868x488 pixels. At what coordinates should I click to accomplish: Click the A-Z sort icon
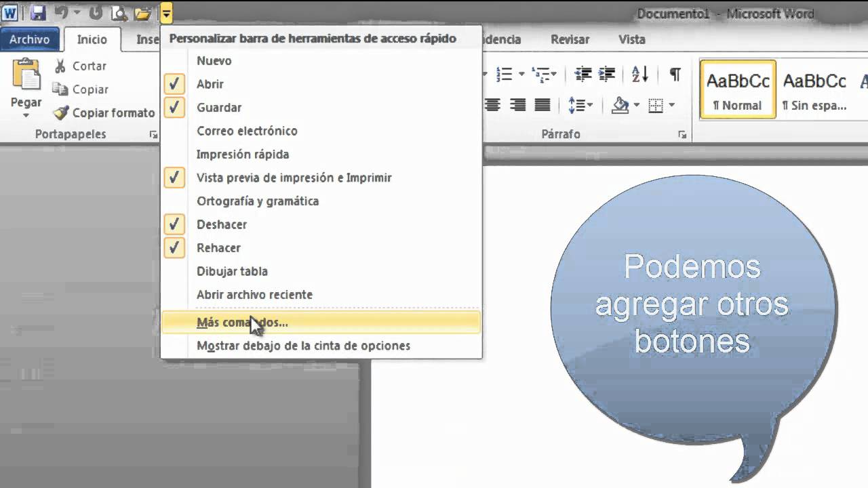(x=640, y=74)
